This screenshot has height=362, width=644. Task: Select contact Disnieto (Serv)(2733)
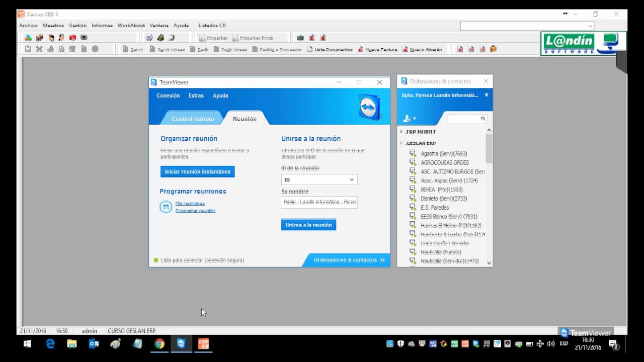pyautogui.click(x=444, y=199)
